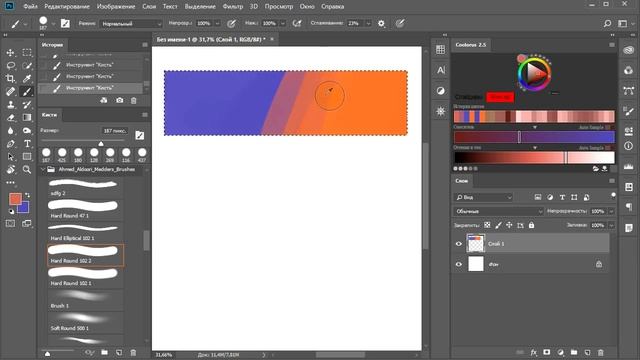Select the Rectangular Marquee tool
640x360 pixels.
click(x=27, y=53)
